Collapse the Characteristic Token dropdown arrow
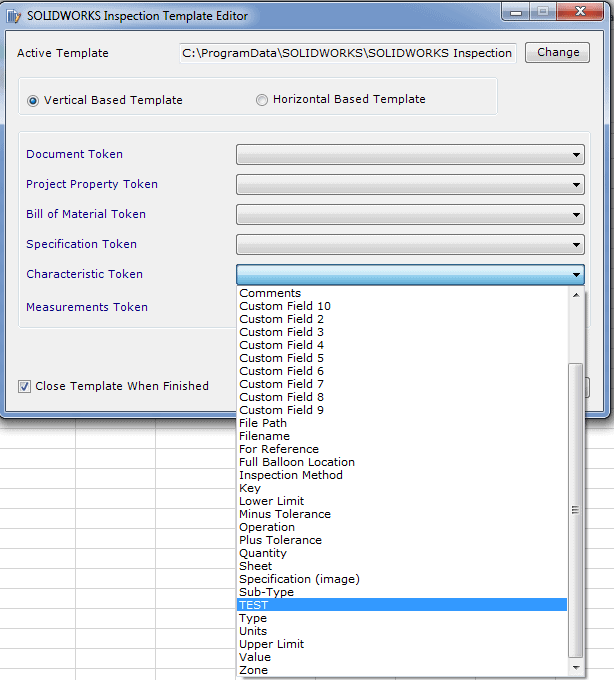 pos(577,275)
